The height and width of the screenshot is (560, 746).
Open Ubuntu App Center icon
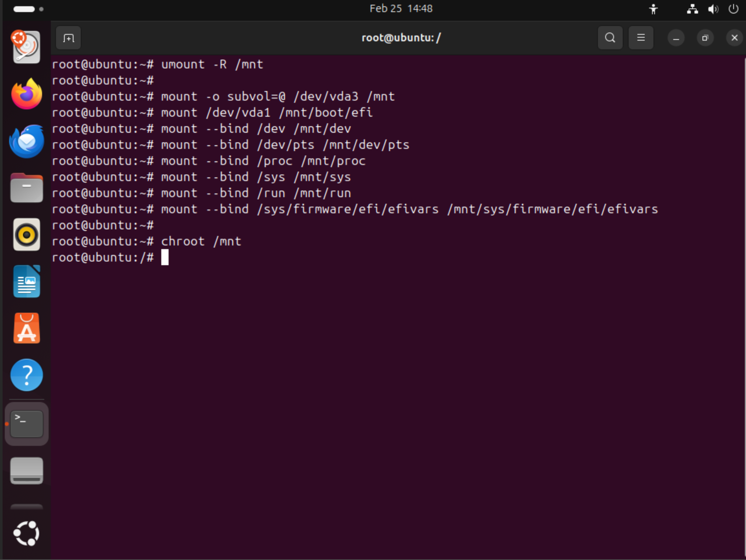[x=27, y=328]
